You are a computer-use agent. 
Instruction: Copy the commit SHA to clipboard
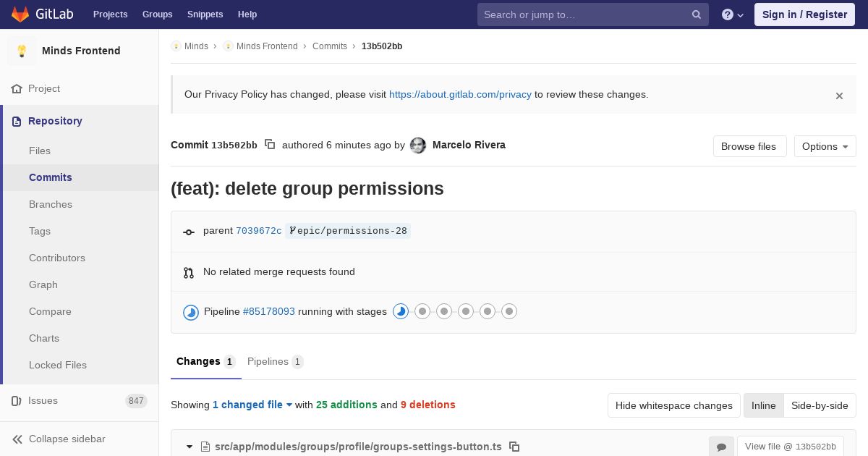[x=270, y=145]
